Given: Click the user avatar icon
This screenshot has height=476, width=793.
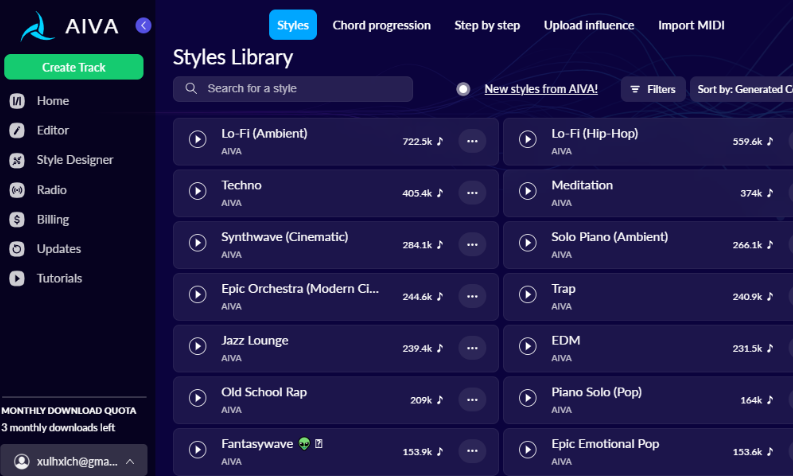Looking at the screenshot, I should pos(21,461).
